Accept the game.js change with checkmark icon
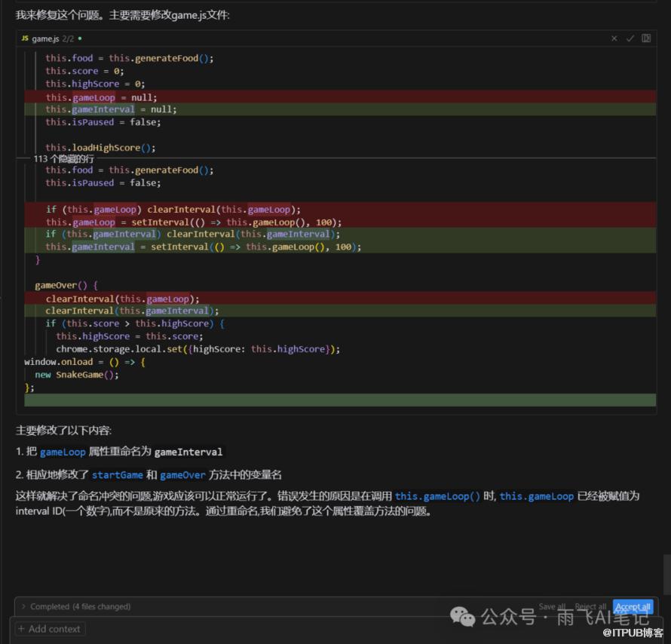 tap(630, 38)
